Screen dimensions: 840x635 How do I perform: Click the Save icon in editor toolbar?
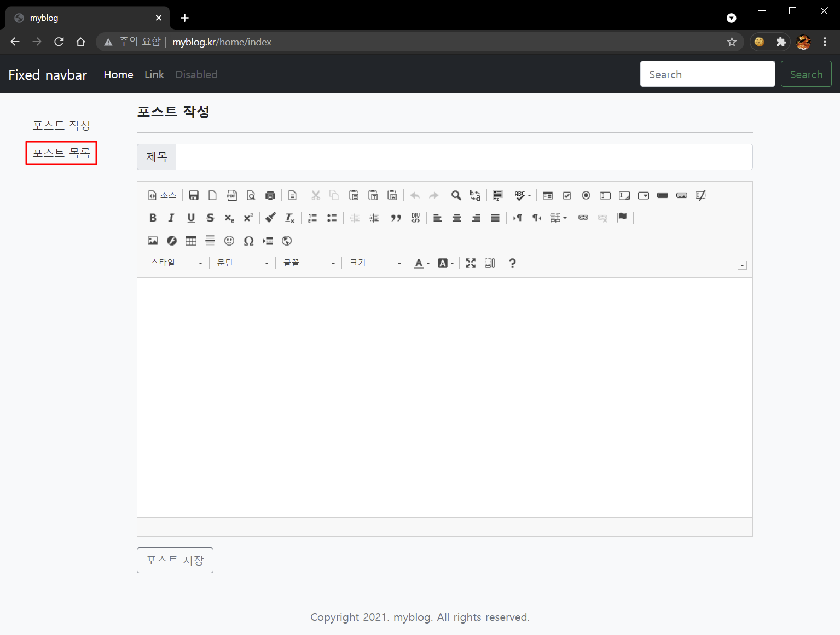[x=193, y=195]
